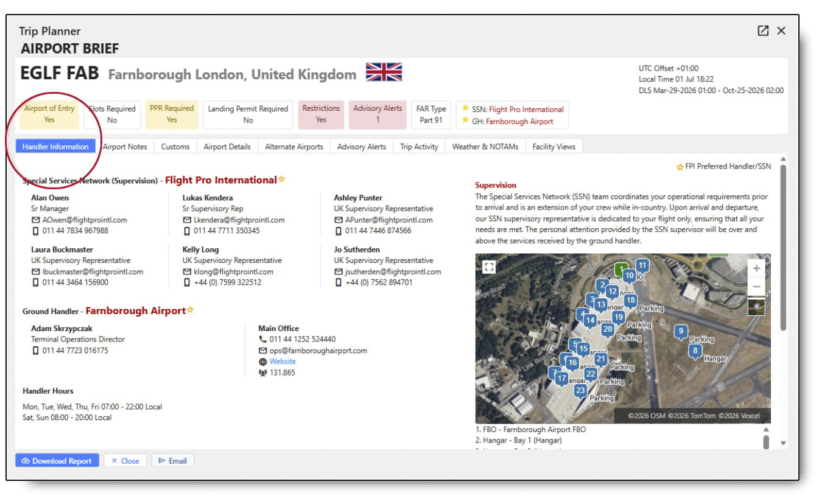Pick map marker 15
Screen dimensions: 833x504
tap(583, 349)
